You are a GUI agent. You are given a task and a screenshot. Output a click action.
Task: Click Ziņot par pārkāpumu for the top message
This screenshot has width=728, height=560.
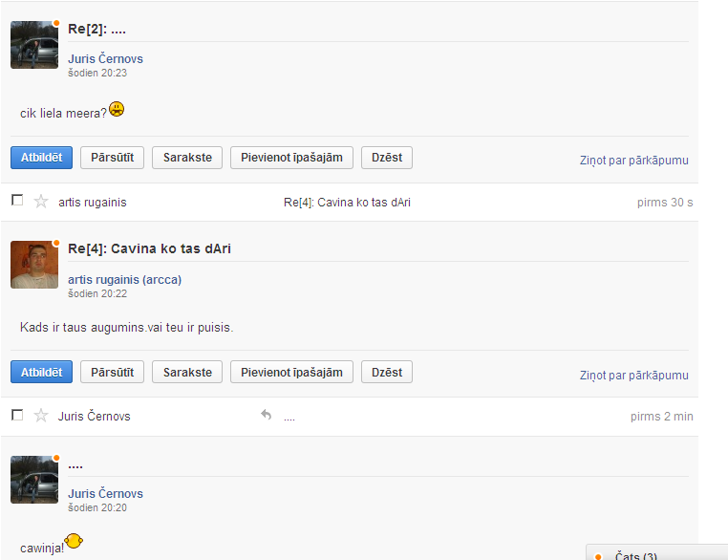633,161
